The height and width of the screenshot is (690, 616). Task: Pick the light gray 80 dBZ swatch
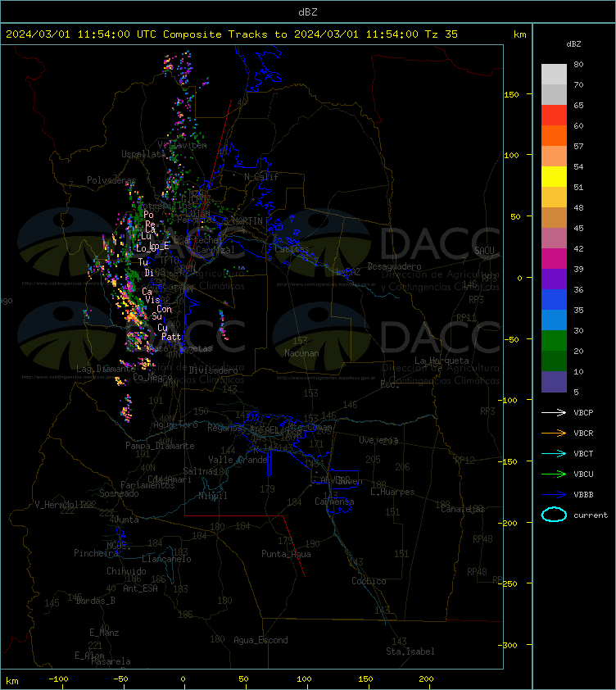point(554,74)
